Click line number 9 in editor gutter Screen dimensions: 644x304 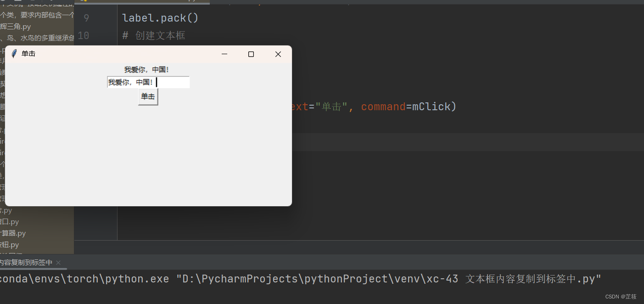[86, 18]
